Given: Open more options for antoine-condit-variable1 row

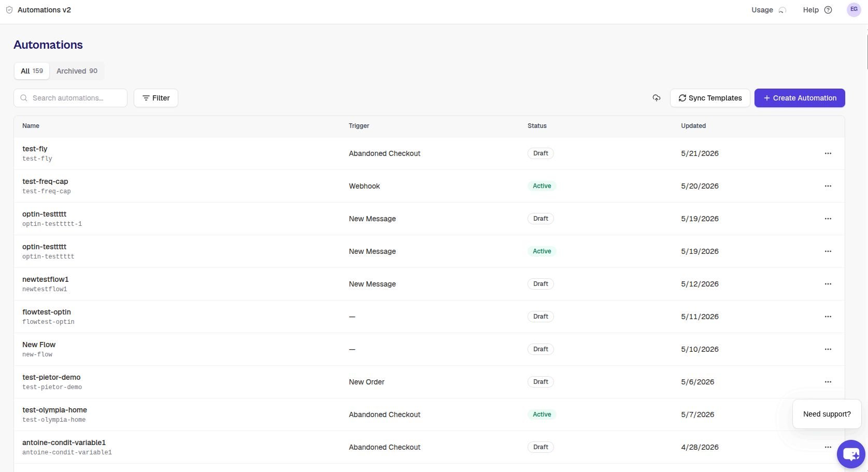Looking at the screenshot, I should click(x=828, y=447).
